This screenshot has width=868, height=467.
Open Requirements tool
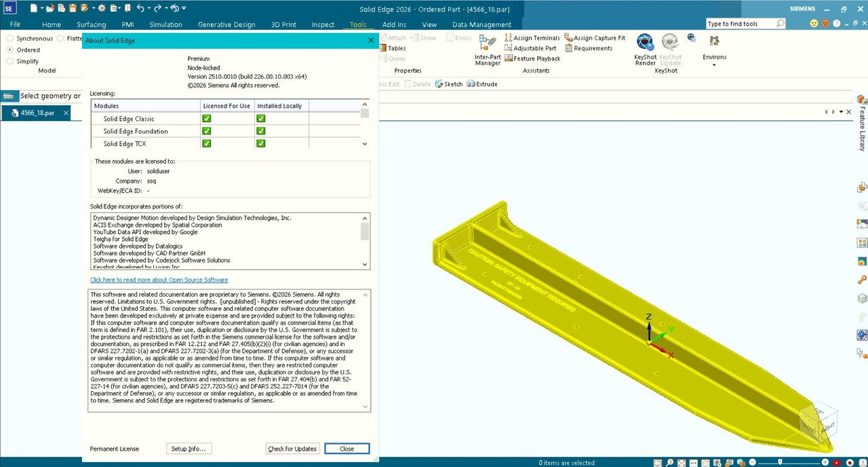(589, 48)
